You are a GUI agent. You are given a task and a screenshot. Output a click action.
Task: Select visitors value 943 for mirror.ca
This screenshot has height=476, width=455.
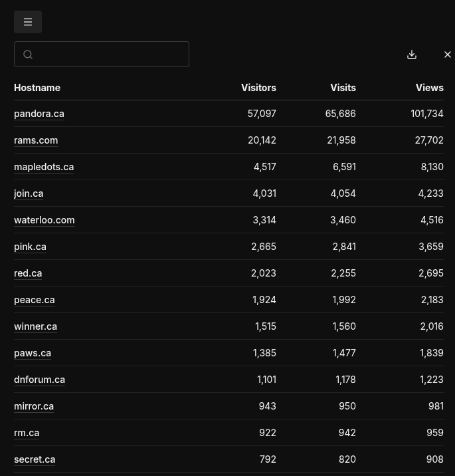click(x=268, y=406)
